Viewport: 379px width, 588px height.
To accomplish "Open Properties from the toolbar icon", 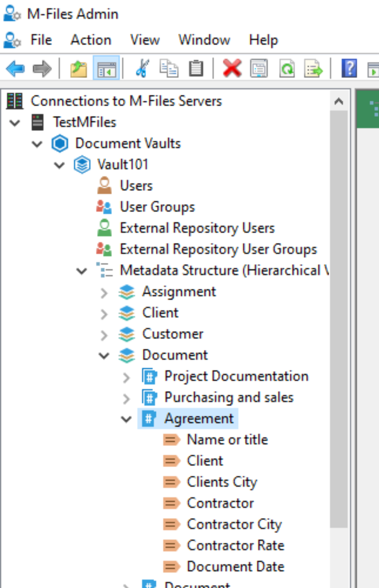I will point(259,69).
